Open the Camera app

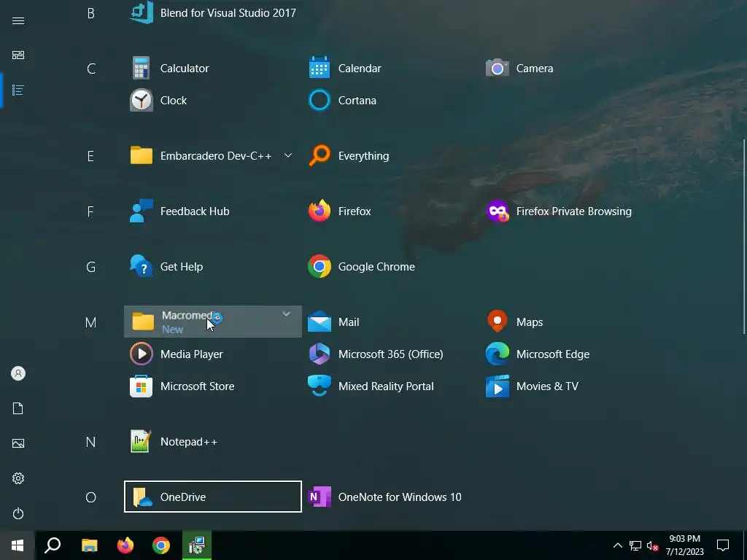[x=568, y=69]
